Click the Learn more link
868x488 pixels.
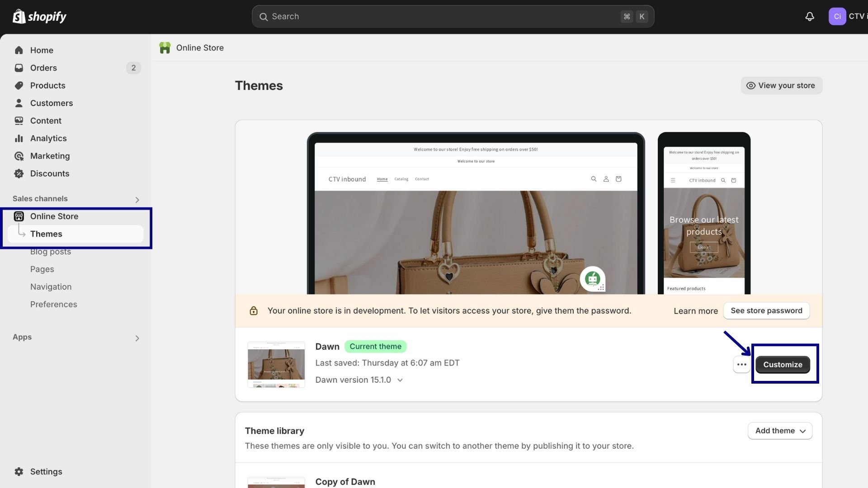[x=695, y=311]
